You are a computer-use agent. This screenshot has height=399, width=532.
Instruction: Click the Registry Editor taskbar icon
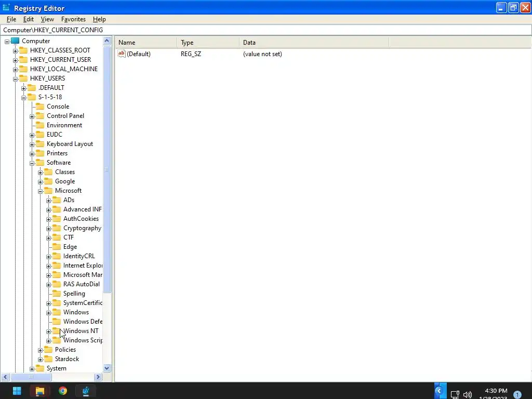[86, 391]
